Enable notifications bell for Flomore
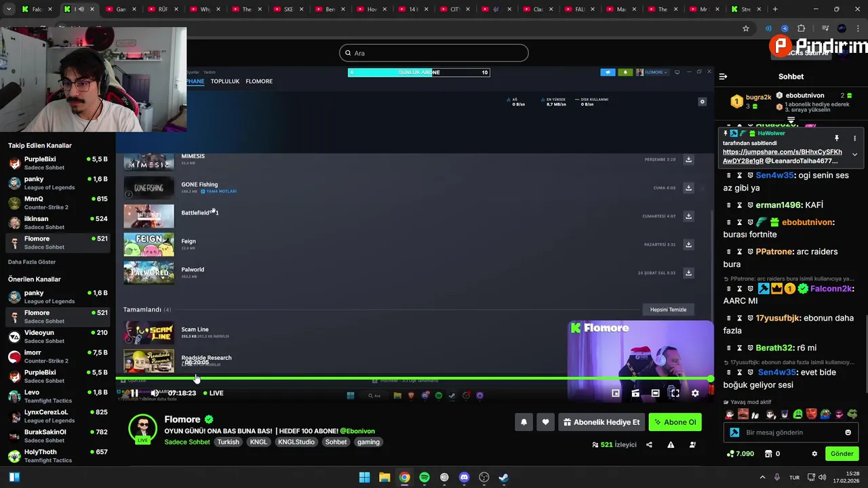 coord(524,422)
